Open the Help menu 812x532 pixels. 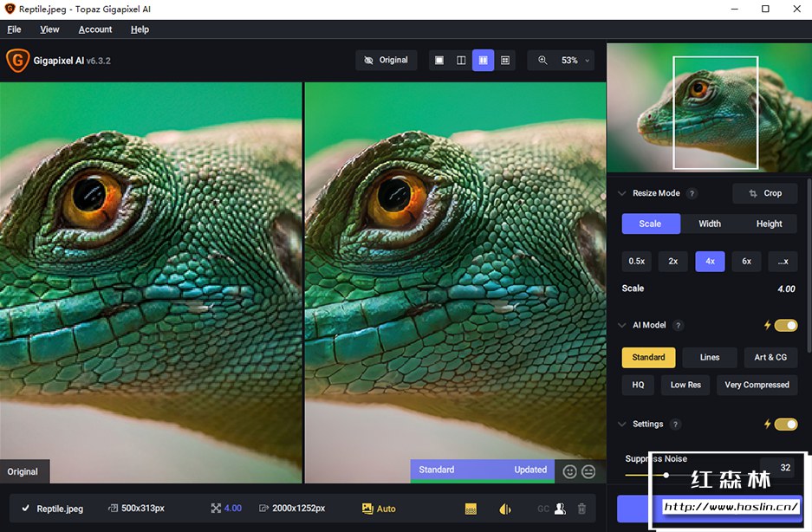(x=140, y=29)
